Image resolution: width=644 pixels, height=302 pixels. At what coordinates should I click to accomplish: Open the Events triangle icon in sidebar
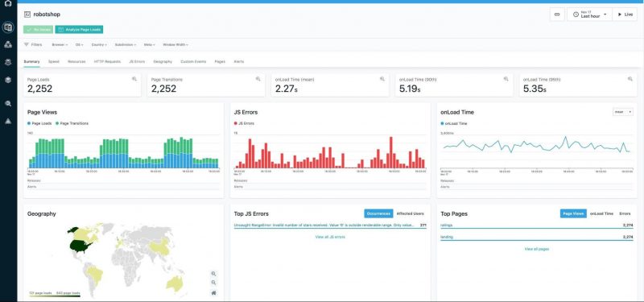[x=8, y=121]
